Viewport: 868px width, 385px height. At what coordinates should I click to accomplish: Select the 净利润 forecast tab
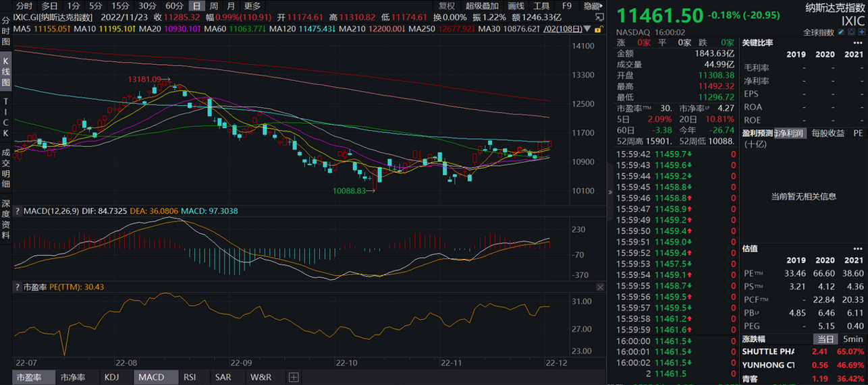click(789, 134)
